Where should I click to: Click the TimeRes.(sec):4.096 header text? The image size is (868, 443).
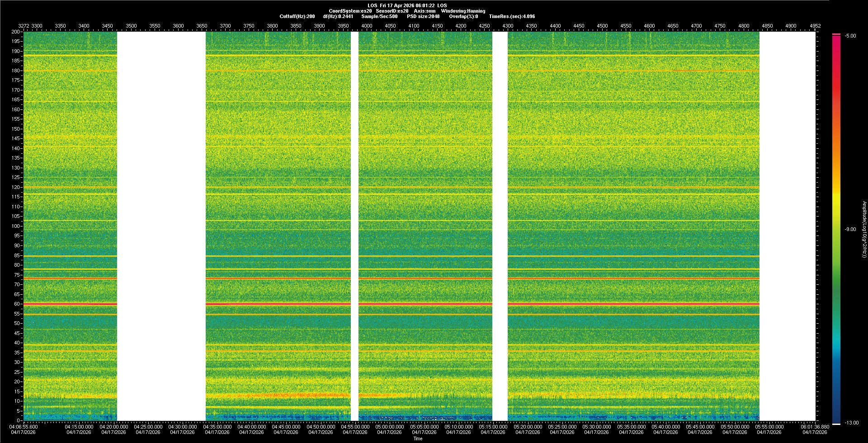tap(512, 16)
